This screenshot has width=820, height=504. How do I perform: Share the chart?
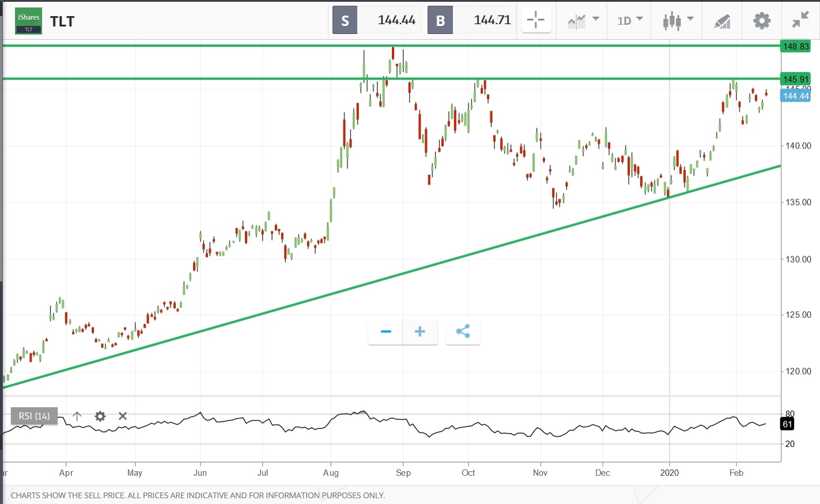click(x=463, y=331)
